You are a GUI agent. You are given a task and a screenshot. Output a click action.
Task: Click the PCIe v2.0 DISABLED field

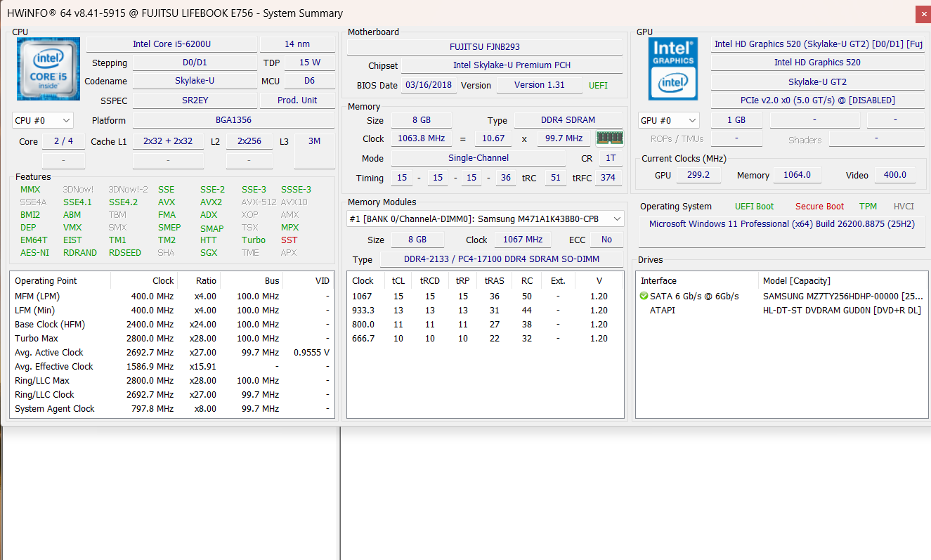[x=818, y=100]
